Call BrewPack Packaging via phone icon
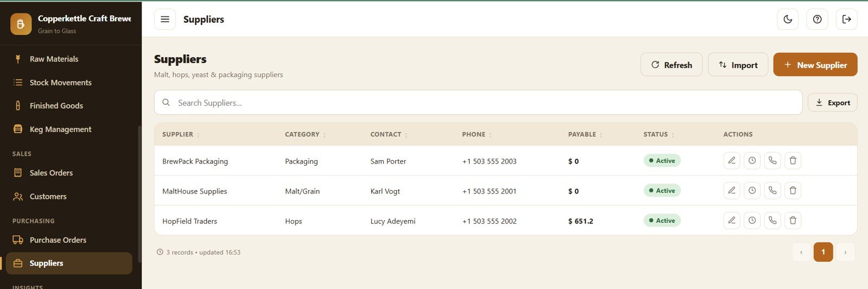The height and width of the screenshot is (289, 868). point(773,161)
